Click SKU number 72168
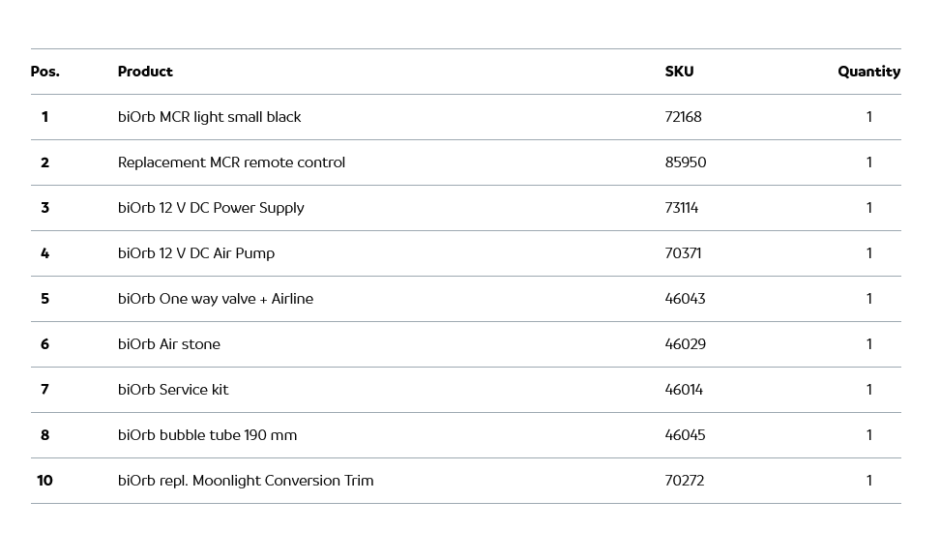This screenshot has width=941, height=560. pyautogui.click(x=683, y=117)
